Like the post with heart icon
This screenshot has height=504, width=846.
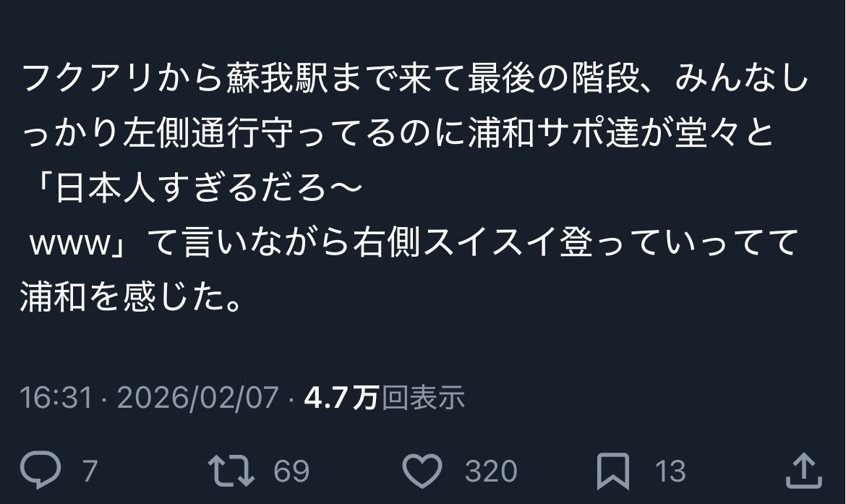422,471
